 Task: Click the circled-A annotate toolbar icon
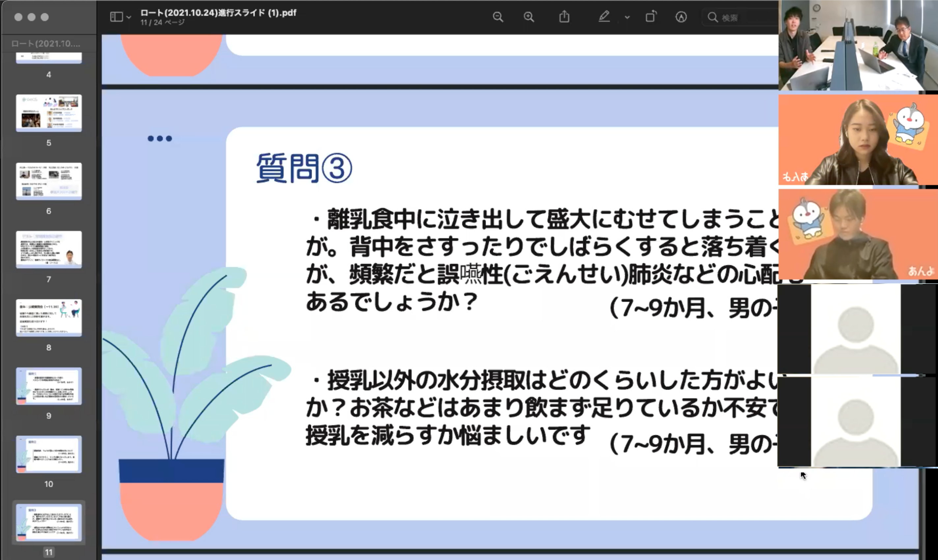click(681, 17)
